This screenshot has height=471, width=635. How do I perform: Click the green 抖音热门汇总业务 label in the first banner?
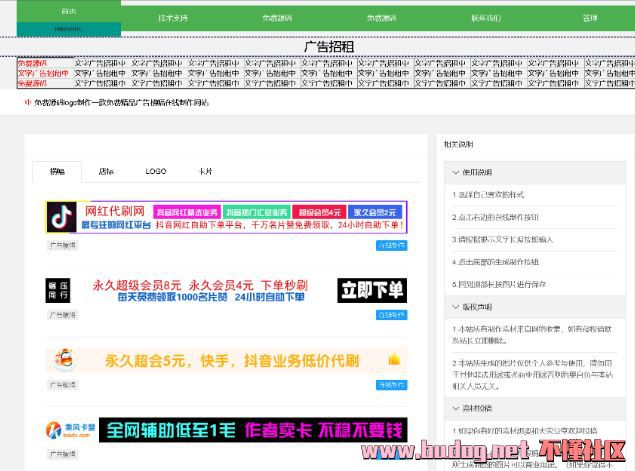click(x=256, y=212)
